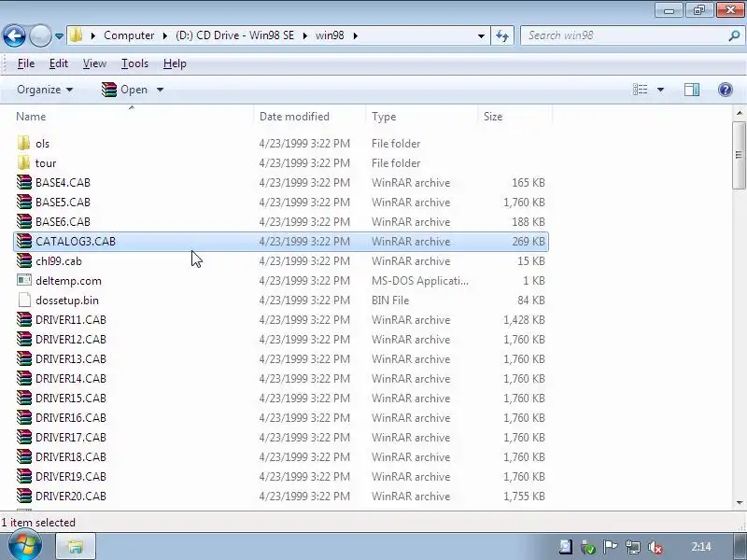Open Windows Help with question icon
This screenshot has height=560, width=747.
pos(726,90)
